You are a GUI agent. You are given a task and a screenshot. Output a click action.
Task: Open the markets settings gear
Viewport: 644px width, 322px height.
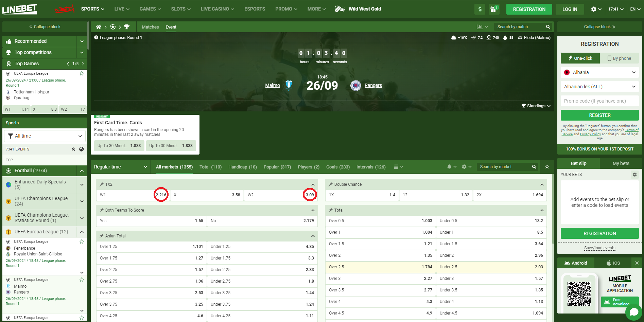click(x=464, y=167)
